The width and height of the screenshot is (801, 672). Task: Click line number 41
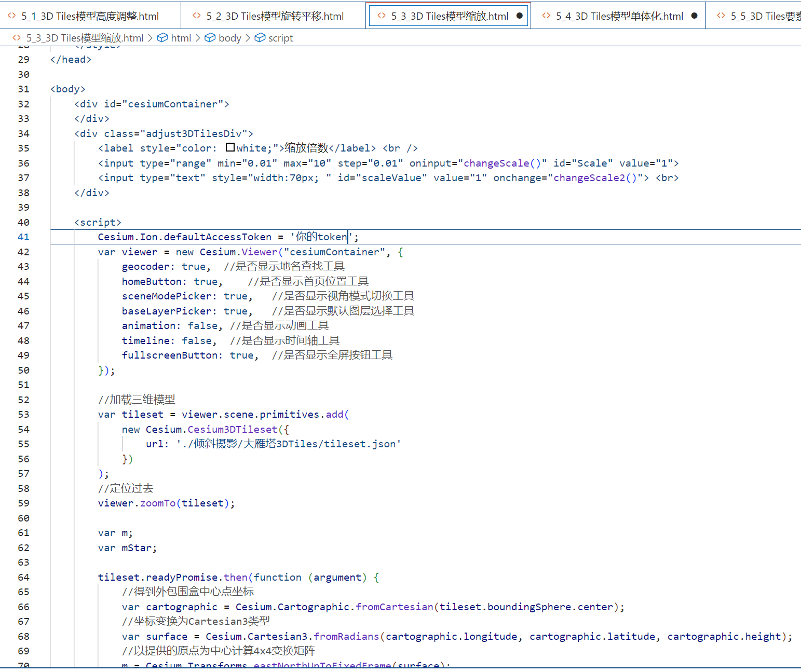(x=24, y=237)
